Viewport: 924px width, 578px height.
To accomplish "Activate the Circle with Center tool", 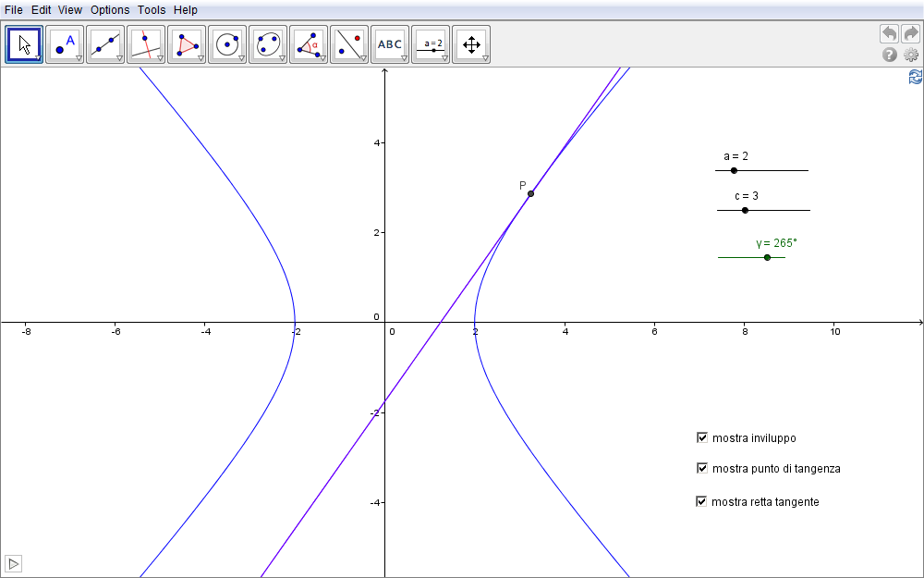I will pyautogui.click(x=227, y=44).
